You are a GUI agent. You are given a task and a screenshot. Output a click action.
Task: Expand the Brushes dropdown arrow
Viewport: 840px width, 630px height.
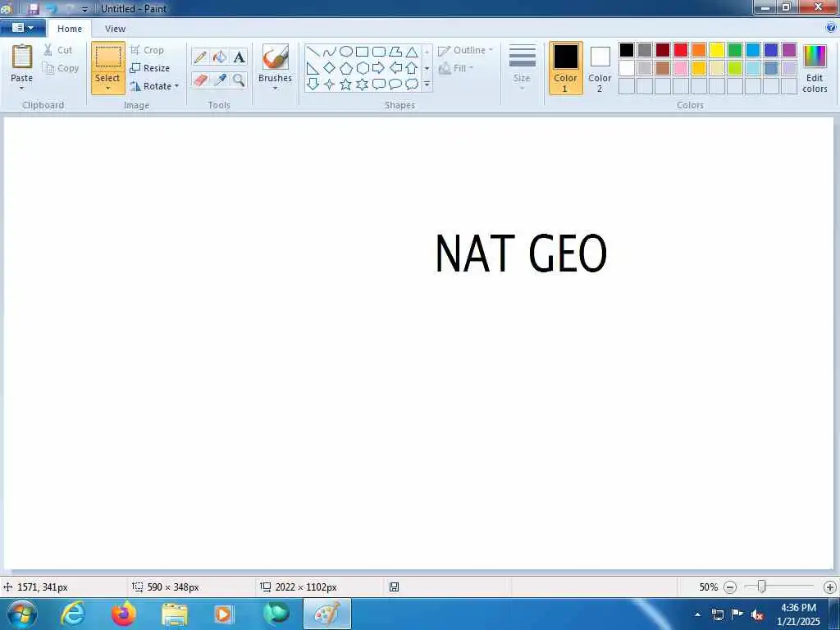(275, 89)
